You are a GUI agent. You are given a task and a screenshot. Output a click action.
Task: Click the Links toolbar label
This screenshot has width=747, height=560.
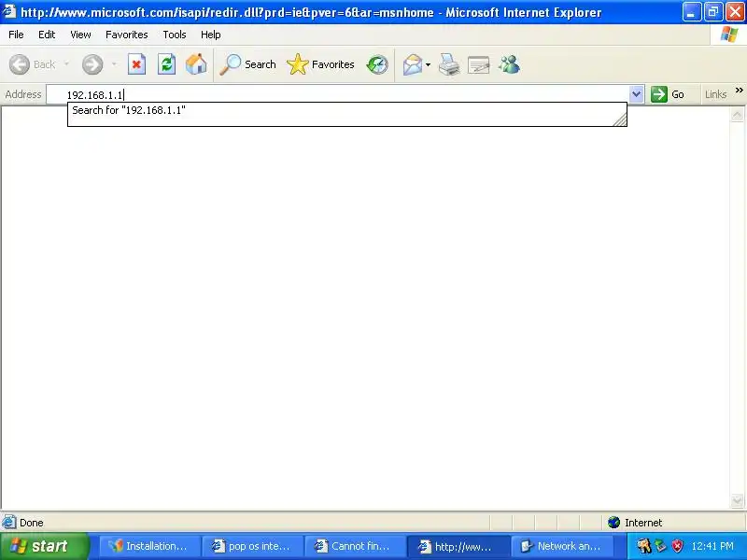tap(715, 94)
